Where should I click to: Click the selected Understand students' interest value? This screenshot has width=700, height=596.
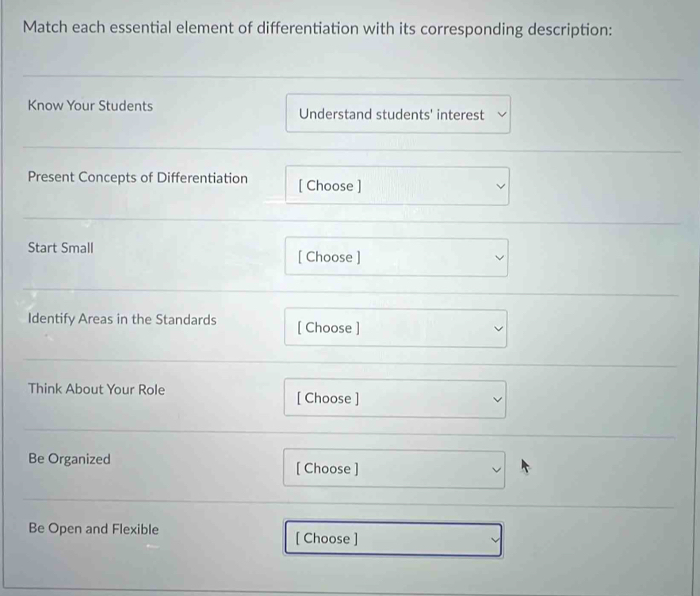390,115
